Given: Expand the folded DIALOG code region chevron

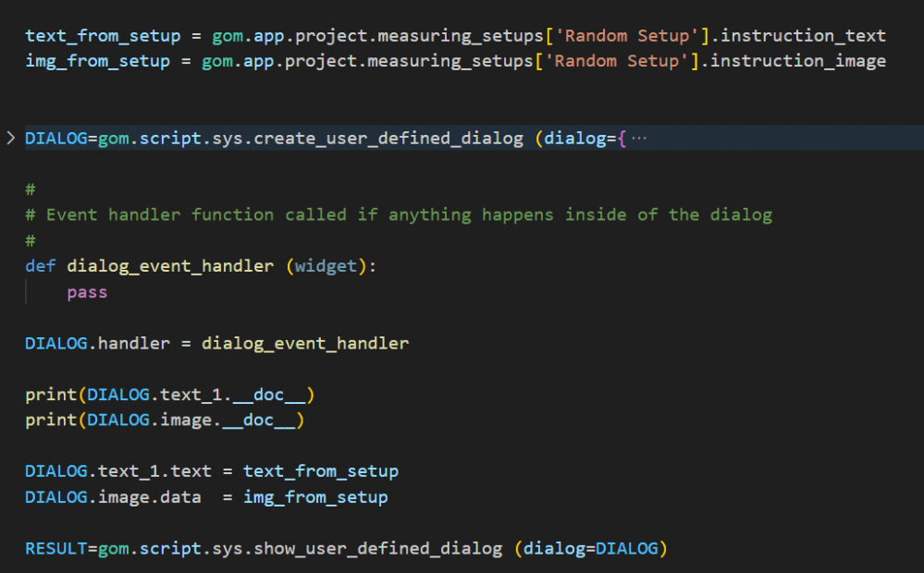Looking at the screenshot, I should click(x=11, y=139).
